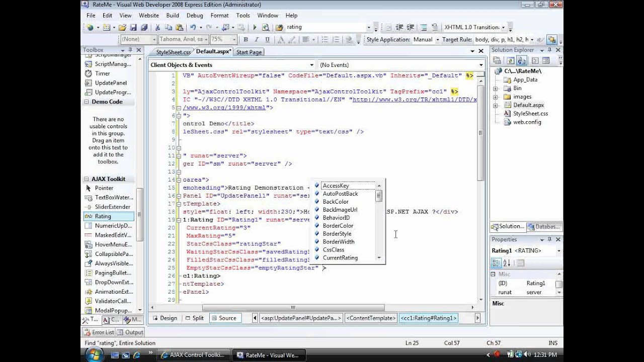
Task: Collapse the Demo Code toolbox group
Action: [x=87, y=102]
